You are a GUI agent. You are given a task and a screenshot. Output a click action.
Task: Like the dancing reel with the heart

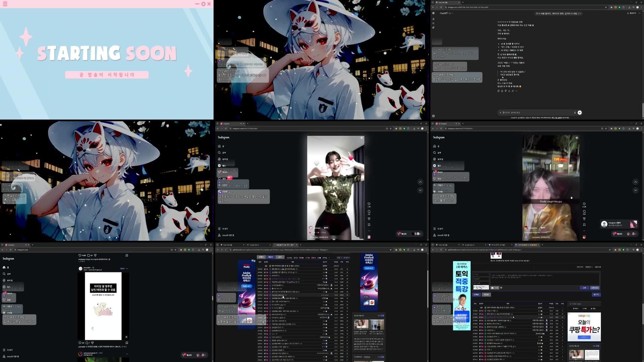tap(369, 204)
